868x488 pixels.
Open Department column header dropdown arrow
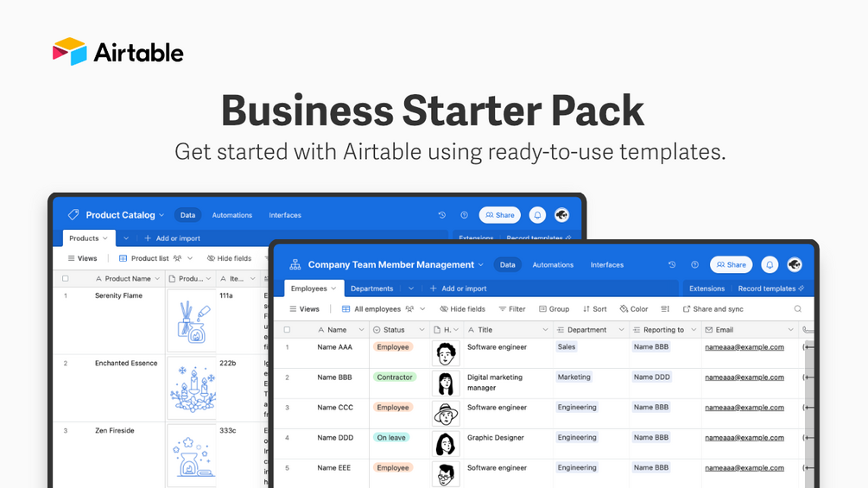621,330
